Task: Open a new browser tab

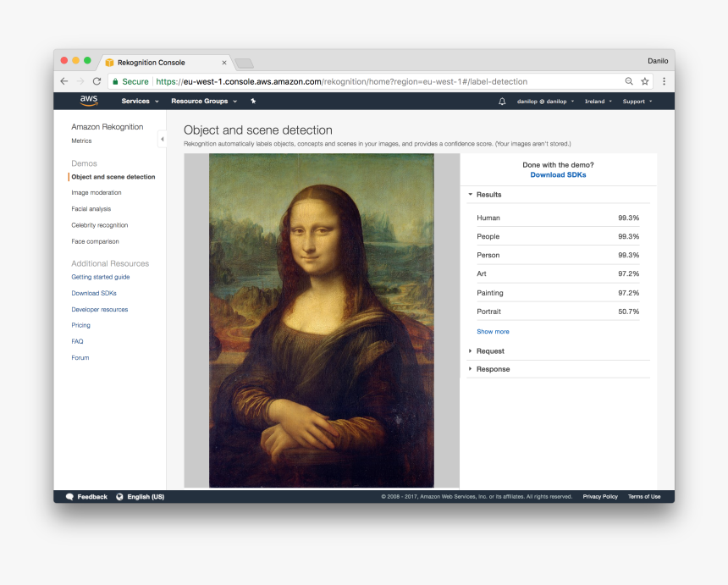Action: pyautogui.click(x=244, y=63)
